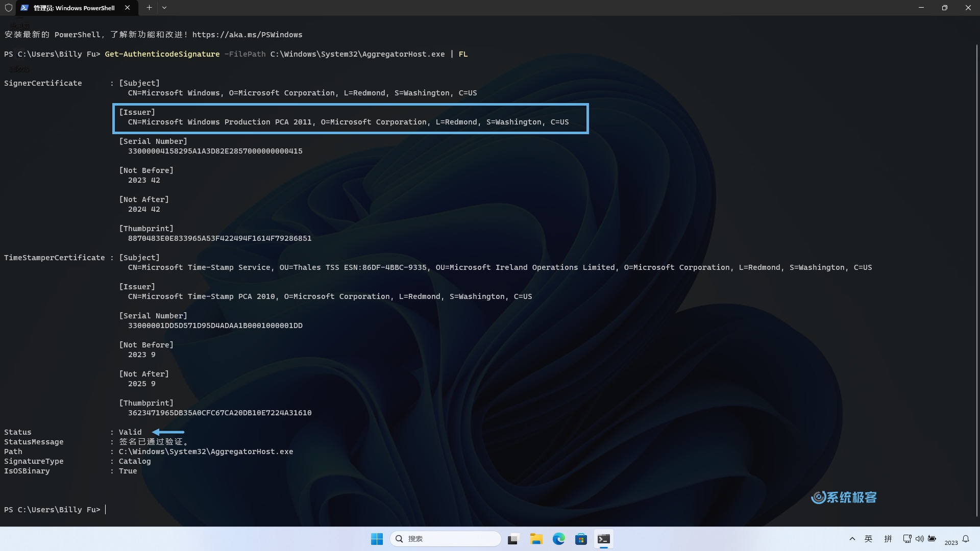
Task: Click the Microsoft Time-Stamp PCA 2010 issuer line
Action: pos(330,296)
